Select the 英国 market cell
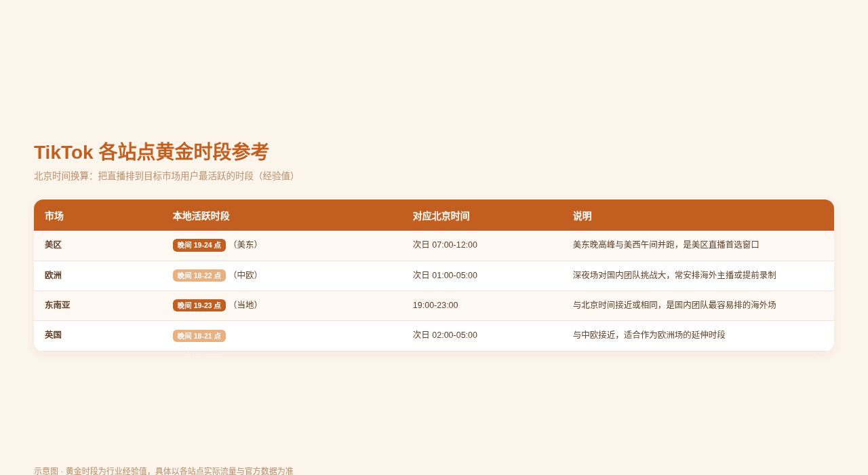 click(53, 335)
